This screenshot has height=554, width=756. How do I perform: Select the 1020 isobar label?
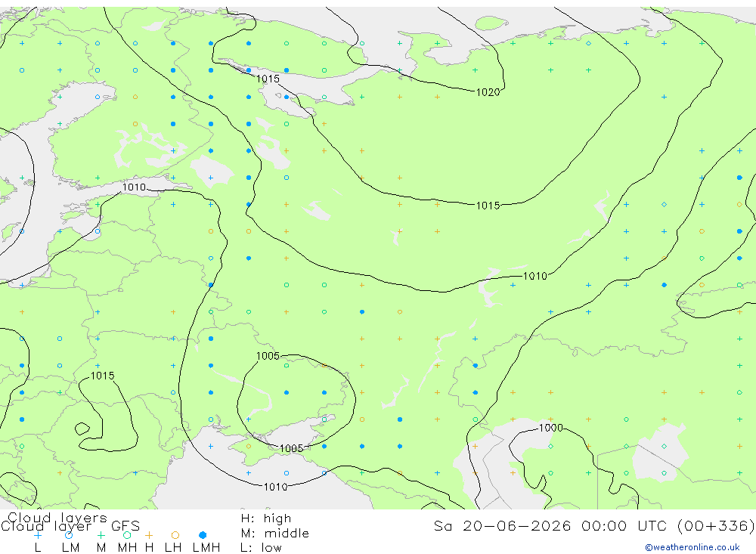[x=488, y=92]
